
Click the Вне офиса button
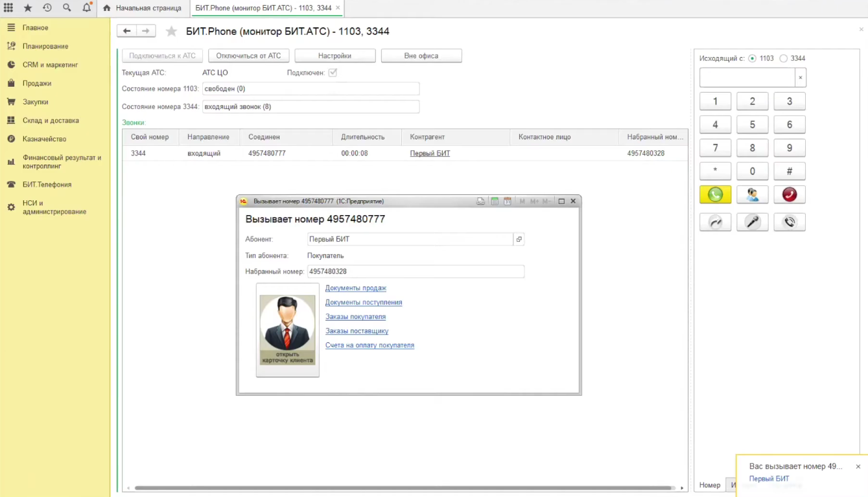click(421, 56)
